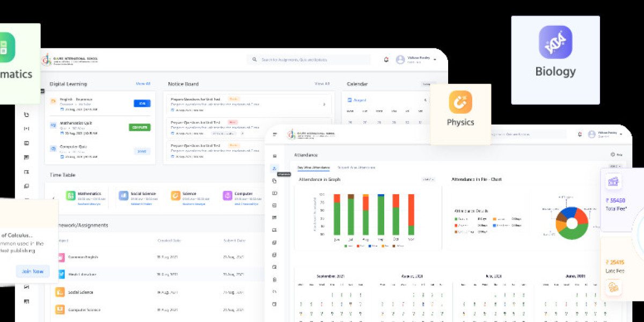Click the Social Science timetable icon

(x=122, y=196)
